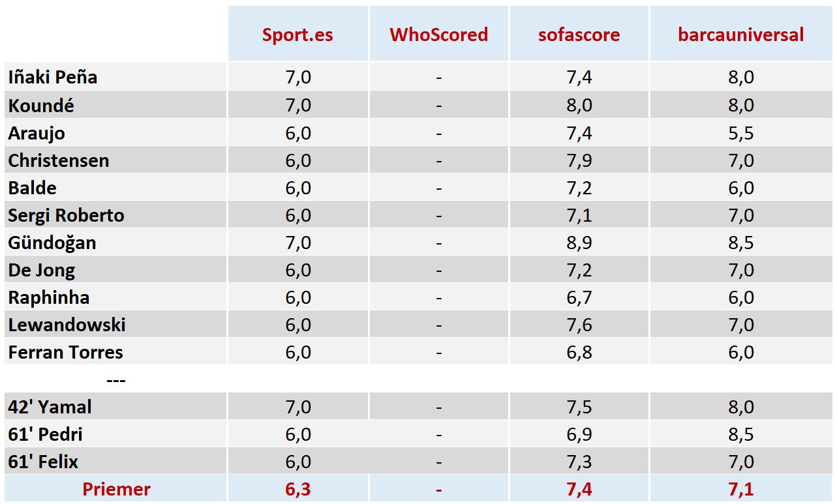Click the Priemer average row label
837x504 pixels.
pos(116,489)
